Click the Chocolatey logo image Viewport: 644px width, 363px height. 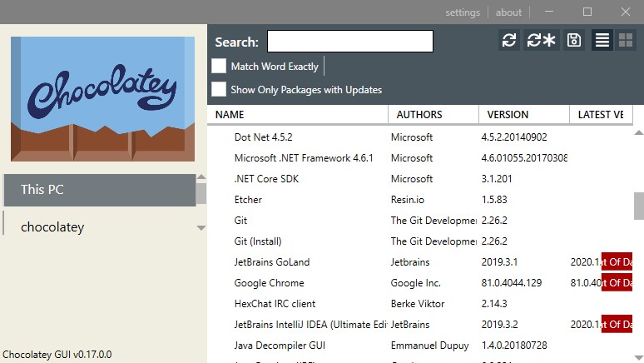[102, 99]
